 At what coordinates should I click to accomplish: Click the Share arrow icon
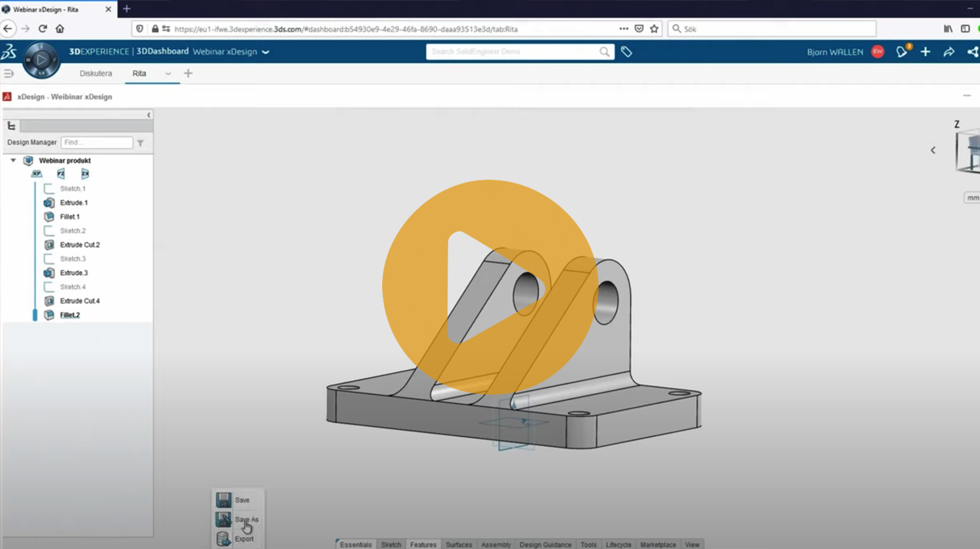tap(949, 51)
